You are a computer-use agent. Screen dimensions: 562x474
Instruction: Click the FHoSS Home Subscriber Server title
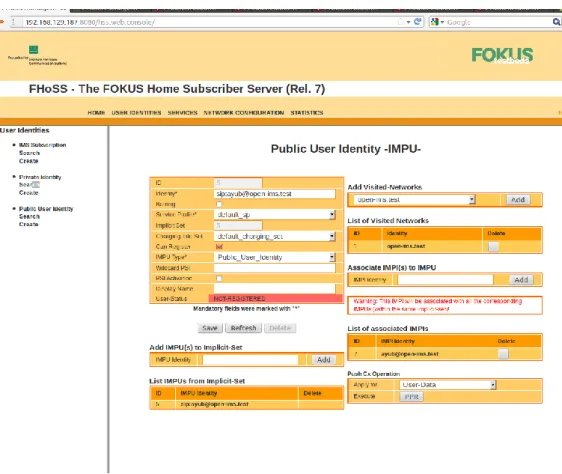[177, 89]
